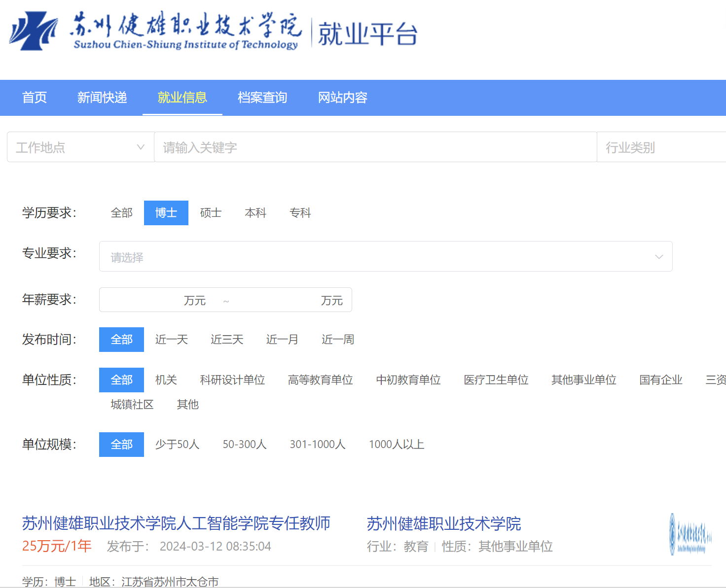
Task: Filter by 近三天 publish time
Action: coord(227,340)
